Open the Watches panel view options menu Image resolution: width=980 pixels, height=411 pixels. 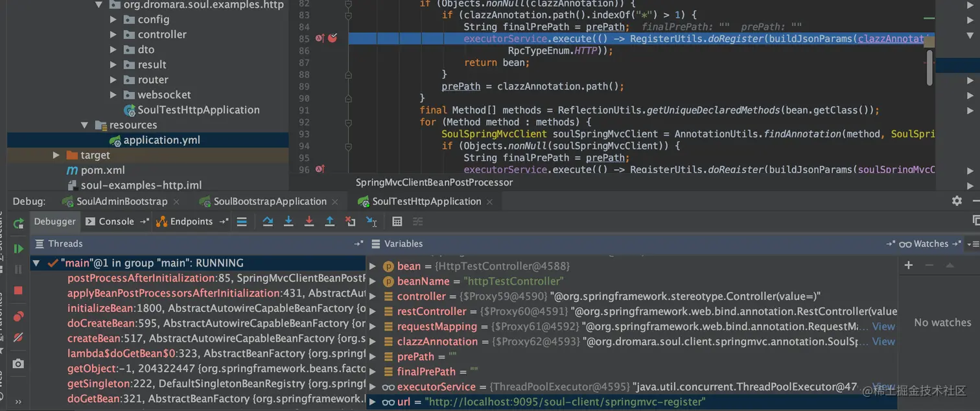pos(973,244)
